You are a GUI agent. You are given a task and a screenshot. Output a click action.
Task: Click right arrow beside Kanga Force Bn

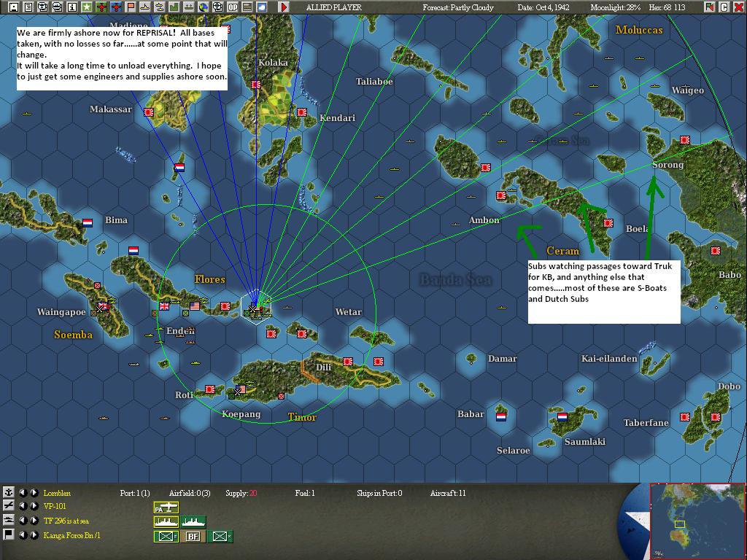click(34, 535)
